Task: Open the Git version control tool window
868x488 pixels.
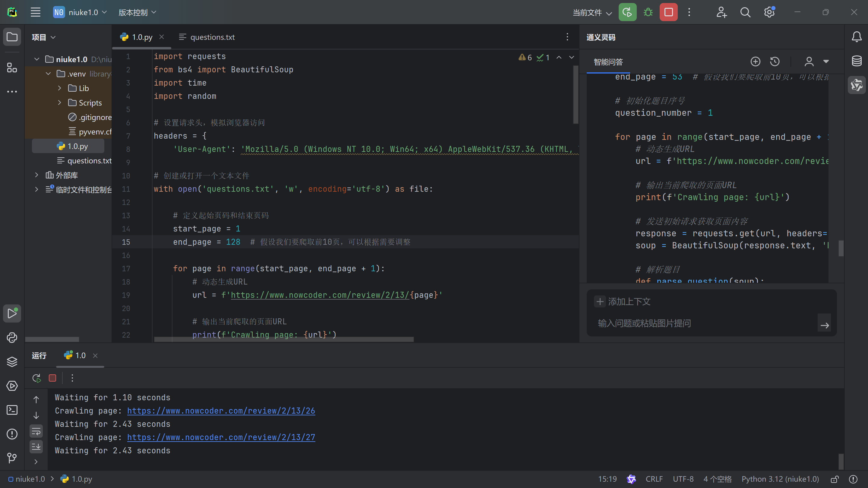Action: 12,458
